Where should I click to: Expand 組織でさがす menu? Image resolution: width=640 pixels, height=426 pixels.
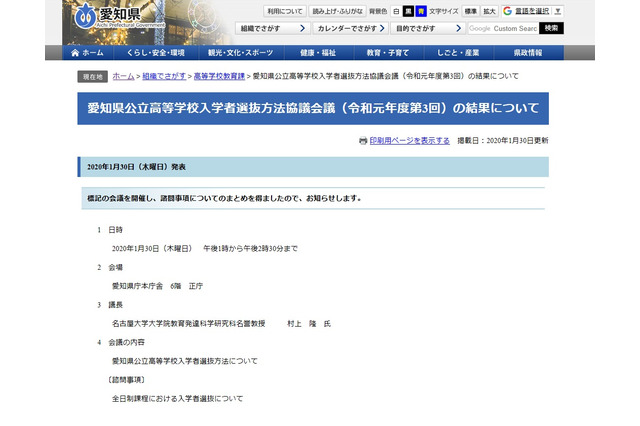click(x=272, y=28)
